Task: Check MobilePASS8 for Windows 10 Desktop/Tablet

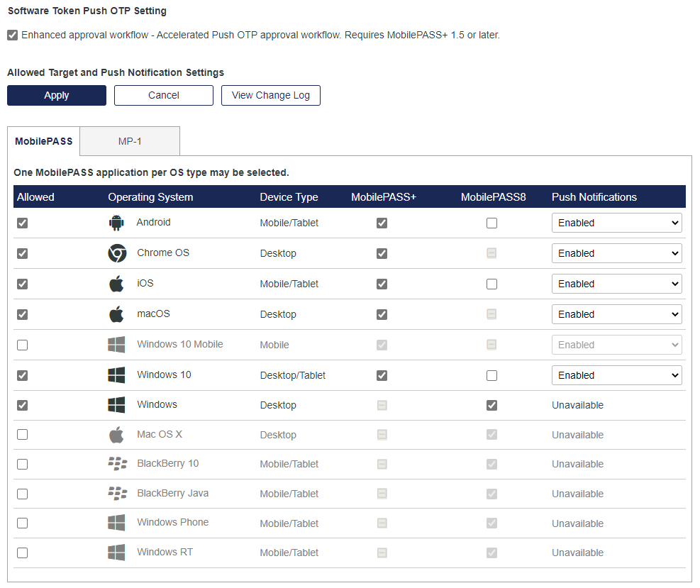Action: 491,375
